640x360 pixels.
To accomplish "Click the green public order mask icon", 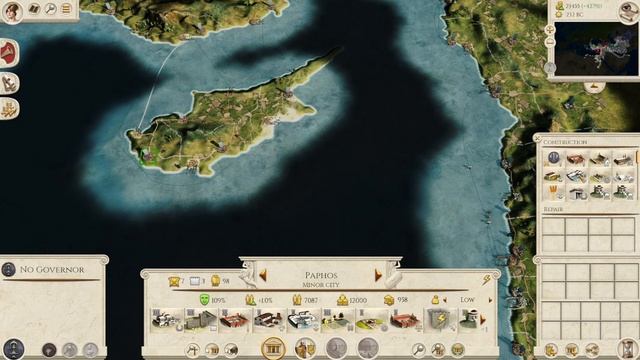I will 204,300.
